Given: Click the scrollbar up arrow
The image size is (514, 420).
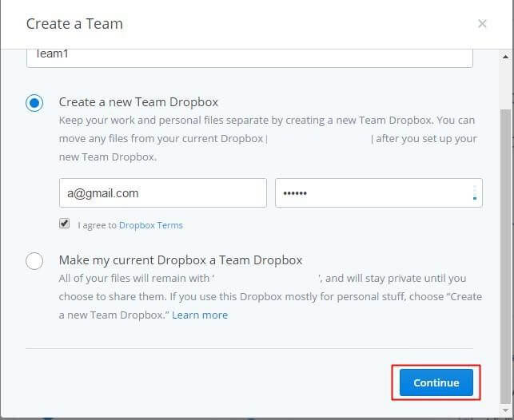Looking at the screenshot, I should tap(506, 57).
